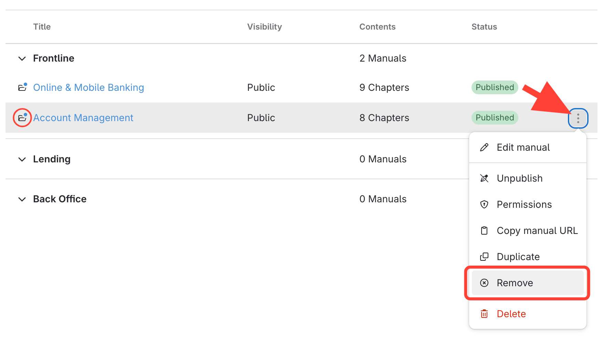Click the Published badge for Account Management

pos(495,118)
